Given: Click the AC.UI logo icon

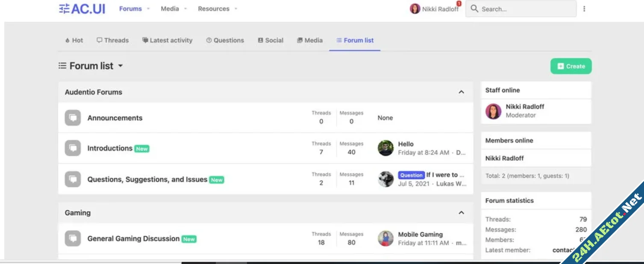Looking at the screenshot, I should [x=64, y=9].
